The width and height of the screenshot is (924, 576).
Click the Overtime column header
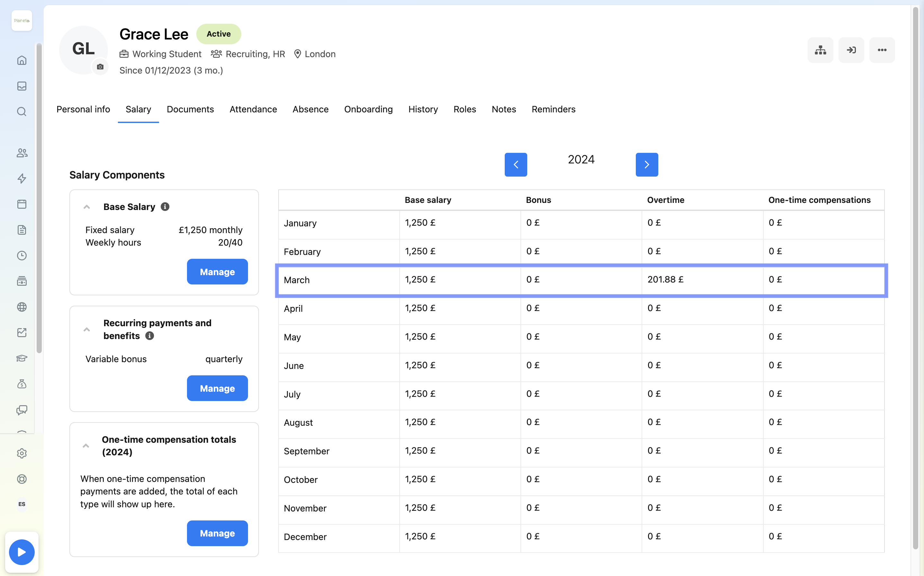(666, 200)
